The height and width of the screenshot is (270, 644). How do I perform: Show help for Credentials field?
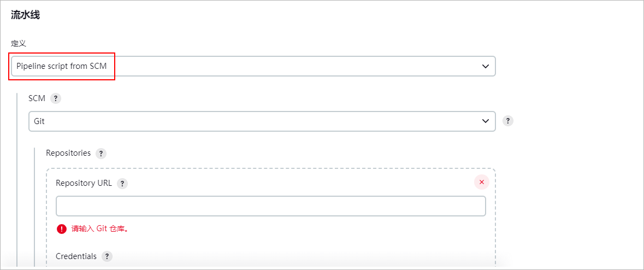pos(107,256)
